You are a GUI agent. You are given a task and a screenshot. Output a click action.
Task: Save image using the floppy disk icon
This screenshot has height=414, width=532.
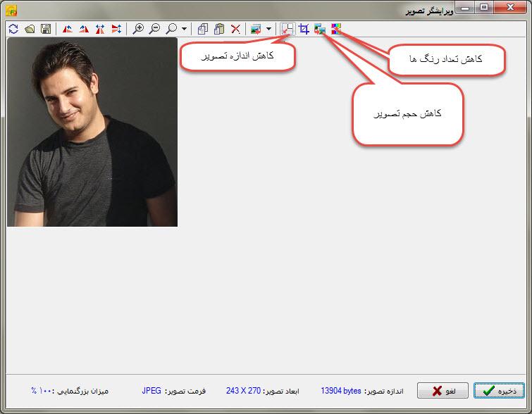point(46,29)
